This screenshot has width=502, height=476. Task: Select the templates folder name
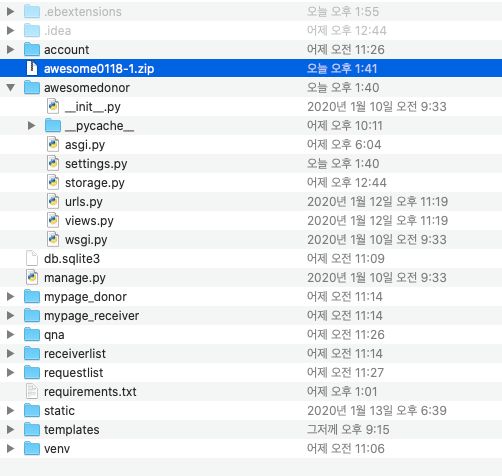72,430
